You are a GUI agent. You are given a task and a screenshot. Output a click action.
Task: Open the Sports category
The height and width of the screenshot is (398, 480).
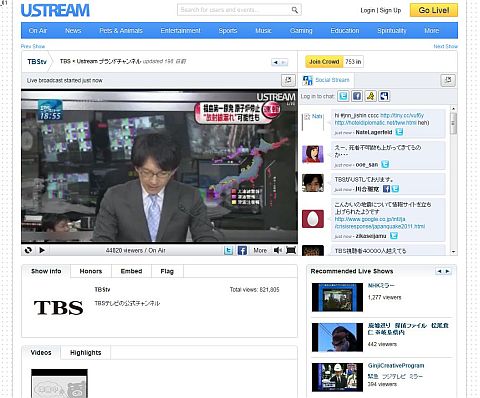point(228,31)
